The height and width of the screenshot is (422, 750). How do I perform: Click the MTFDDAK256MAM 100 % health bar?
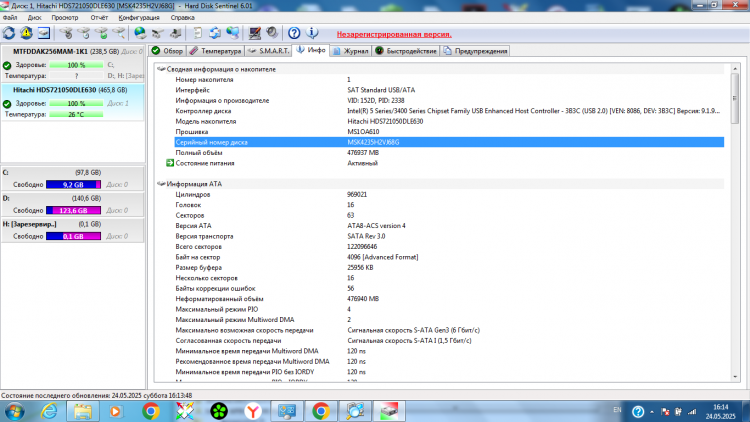[76, 65]
